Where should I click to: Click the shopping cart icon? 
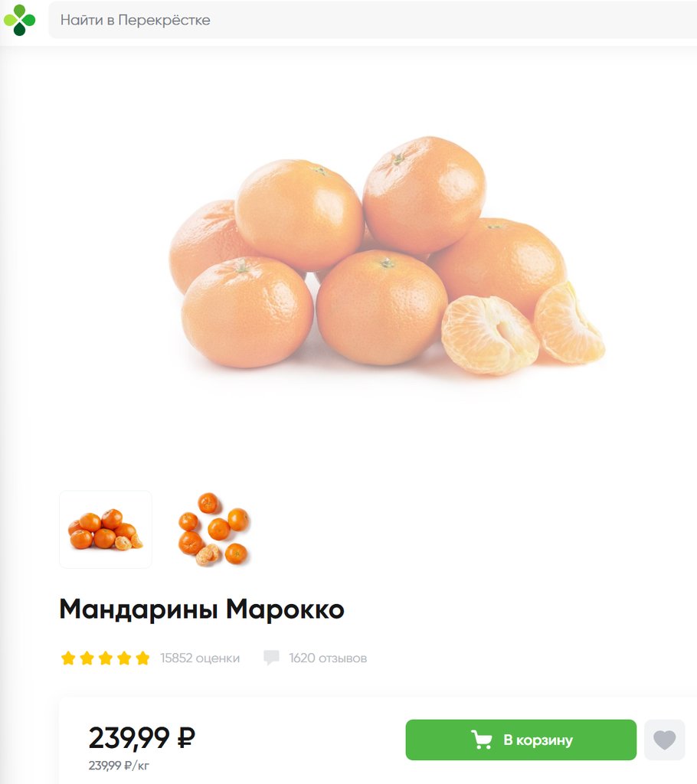coord(481,740)
